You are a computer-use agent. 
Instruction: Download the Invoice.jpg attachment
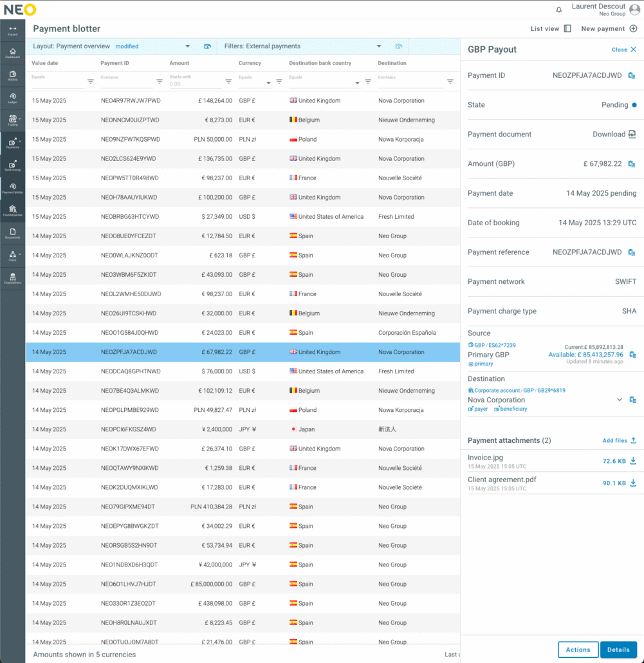pos(632,461)
